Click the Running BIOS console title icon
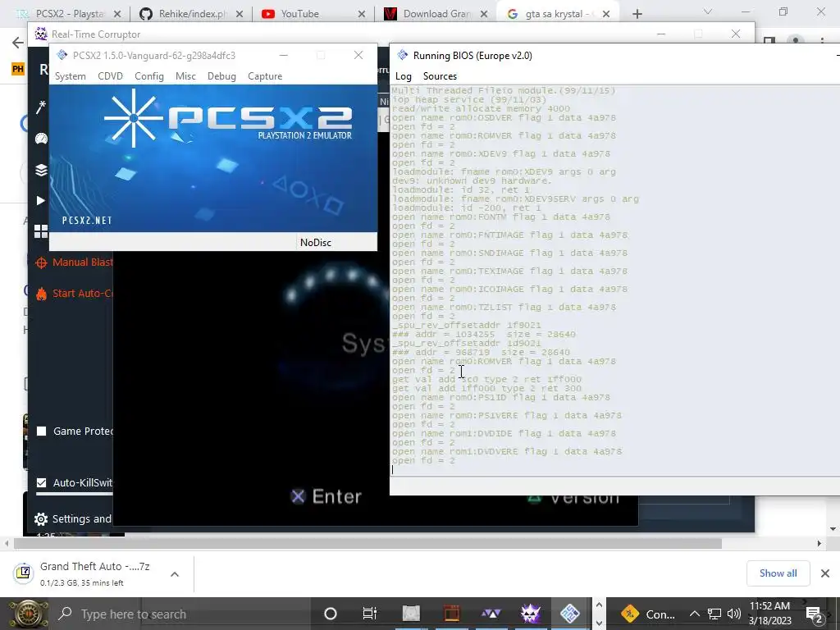840x630 pixels. click(x=402, y=55)
